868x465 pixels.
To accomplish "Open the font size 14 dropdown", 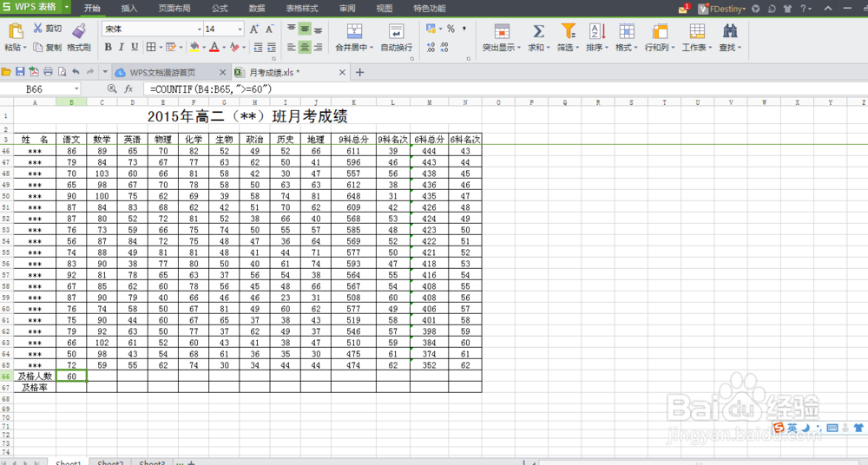I will pos(240,29).
